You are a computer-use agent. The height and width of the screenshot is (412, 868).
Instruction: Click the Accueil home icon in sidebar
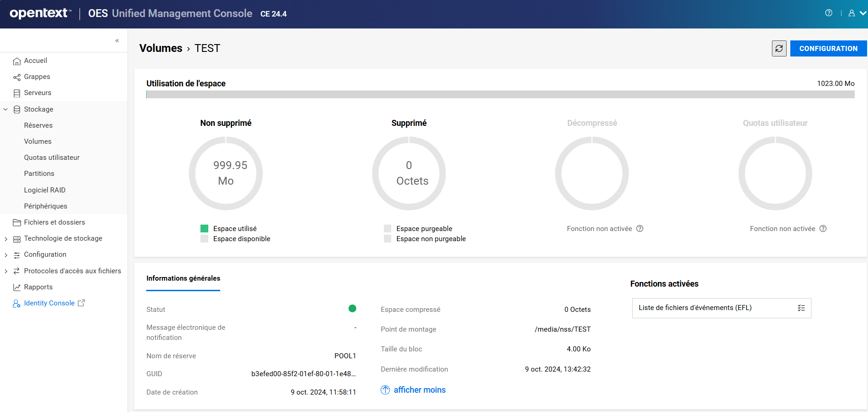[17, 61]
